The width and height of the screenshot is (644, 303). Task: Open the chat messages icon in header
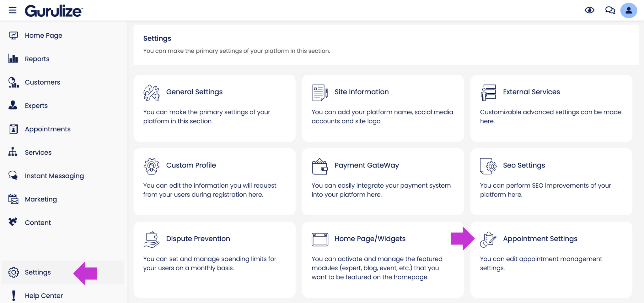coord(610,10)
